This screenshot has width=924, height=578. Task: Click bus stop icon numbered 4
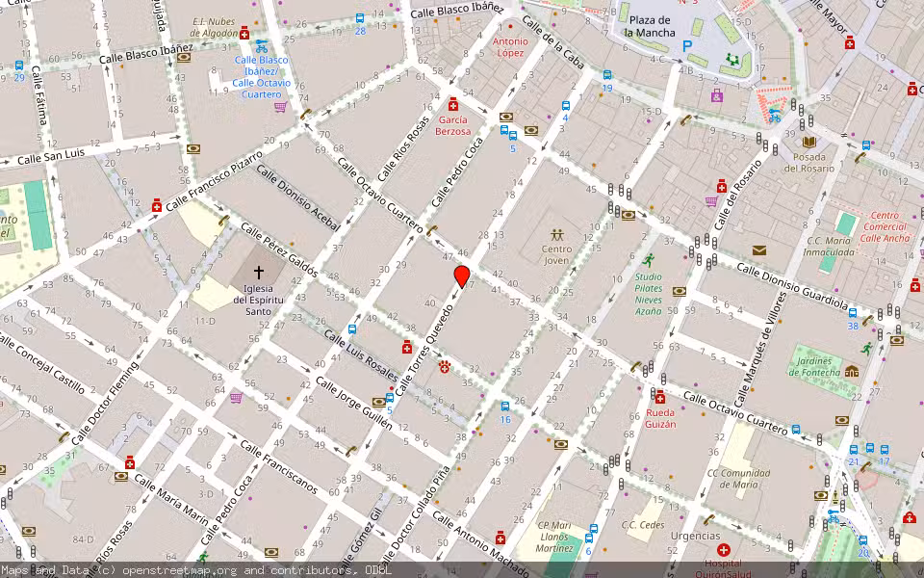(x=566, y=106)
